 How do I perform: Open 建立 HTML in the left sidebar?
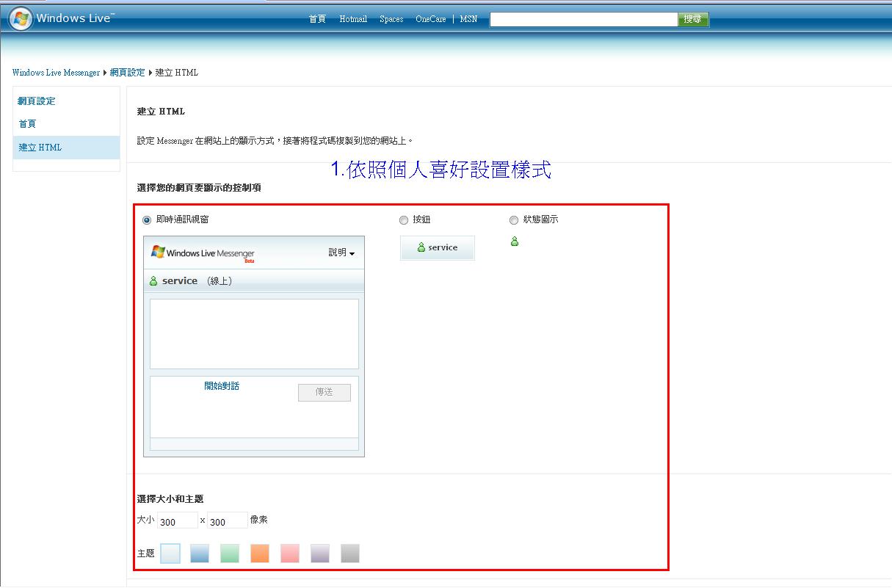[40, 148]
